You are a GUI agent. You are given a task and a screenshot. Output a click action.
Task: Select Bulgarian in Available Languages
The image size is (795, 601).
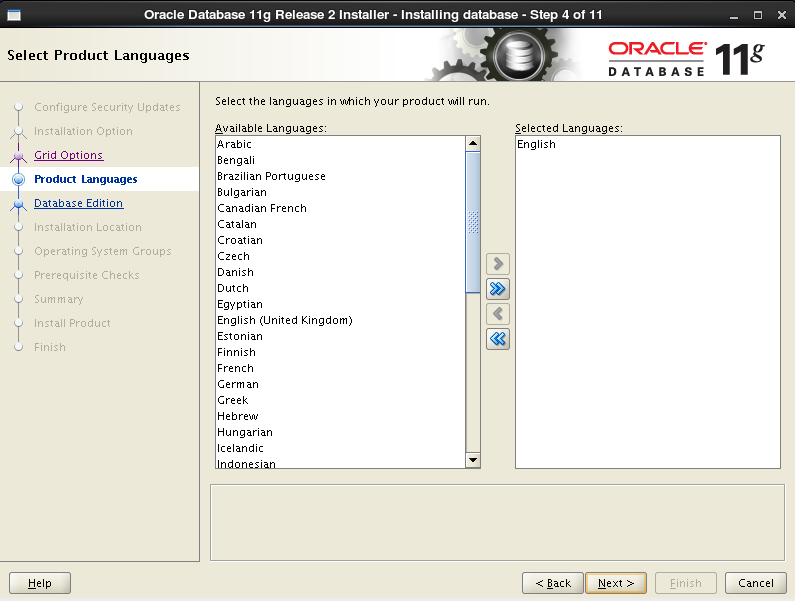(340, 192)
